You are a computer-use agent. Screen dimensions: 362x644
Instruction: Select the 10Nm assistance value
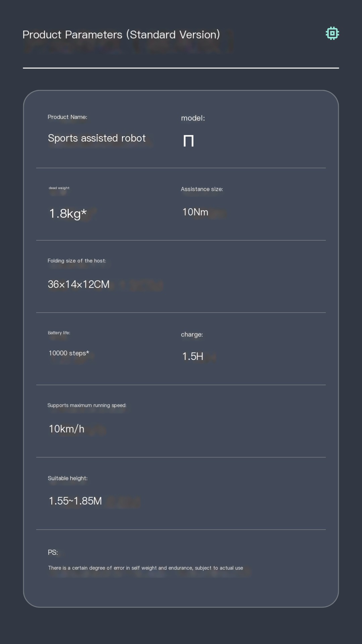click(195, 212)
